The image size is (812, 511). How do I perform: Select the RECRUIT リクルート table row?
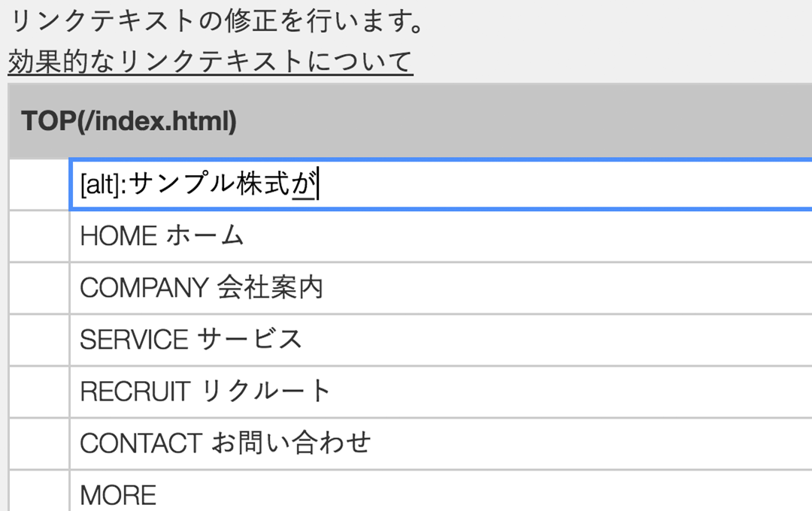click(x=376, y=392)
